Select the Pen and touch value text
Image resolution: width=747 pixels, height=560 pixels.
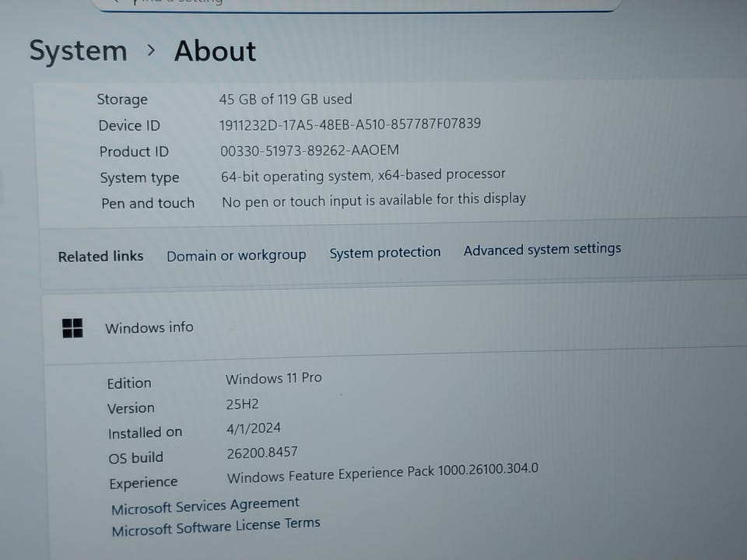[374, 201]
